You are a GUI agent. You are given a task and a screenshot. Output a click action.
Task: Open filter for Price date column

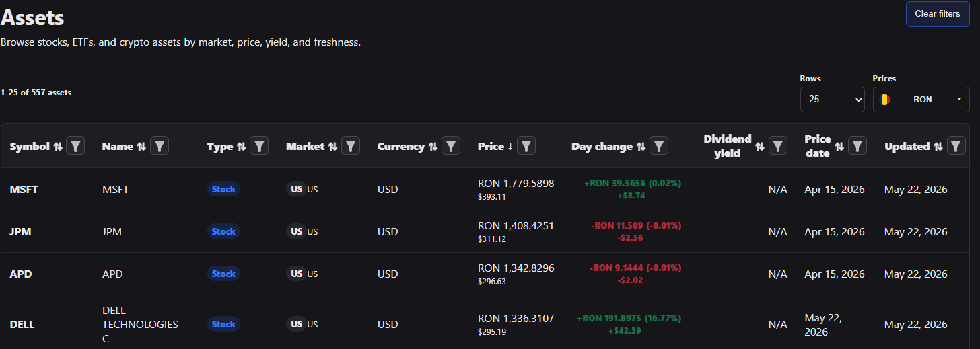point(858,145)
